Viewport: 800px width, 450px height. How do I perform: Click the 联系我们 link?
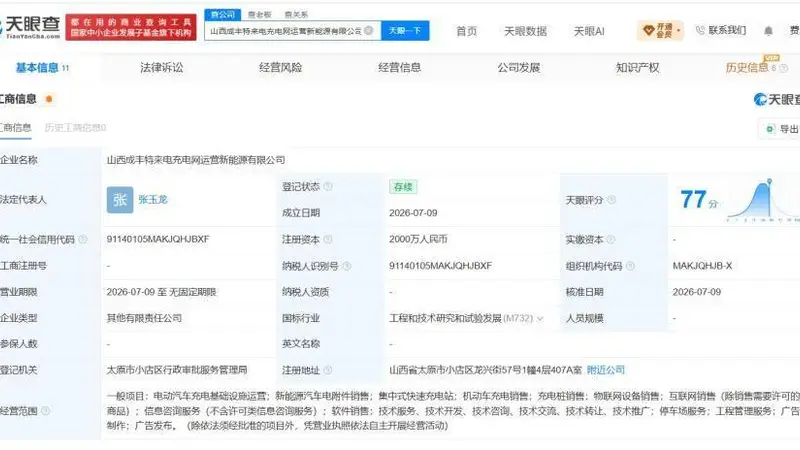727,31
